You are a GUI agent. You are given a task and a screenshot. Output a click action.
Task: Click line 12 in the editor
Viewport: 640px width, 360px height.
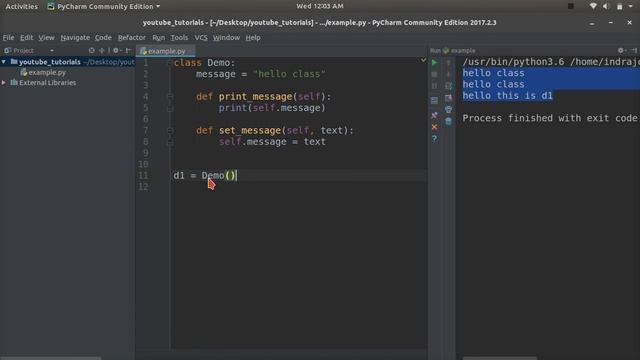click(x=300, y=187)
